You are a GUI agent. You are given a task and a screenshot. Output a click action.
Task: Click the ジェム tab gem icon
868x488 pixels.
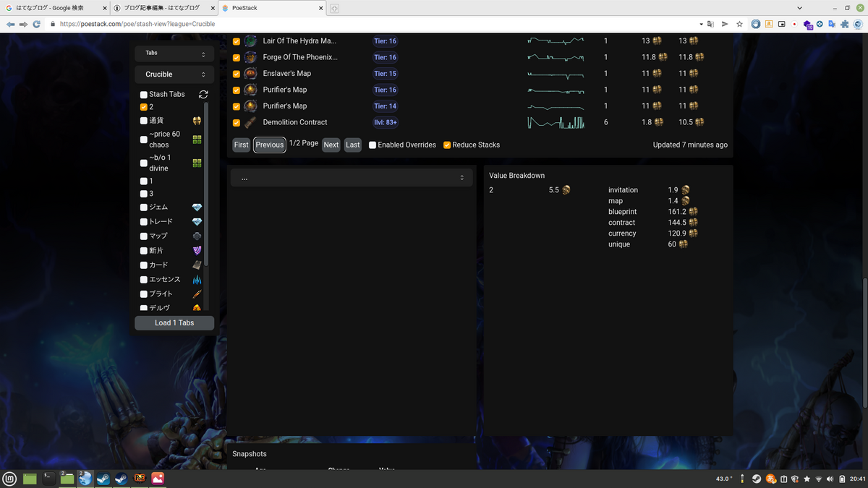(x=197, y=207)
